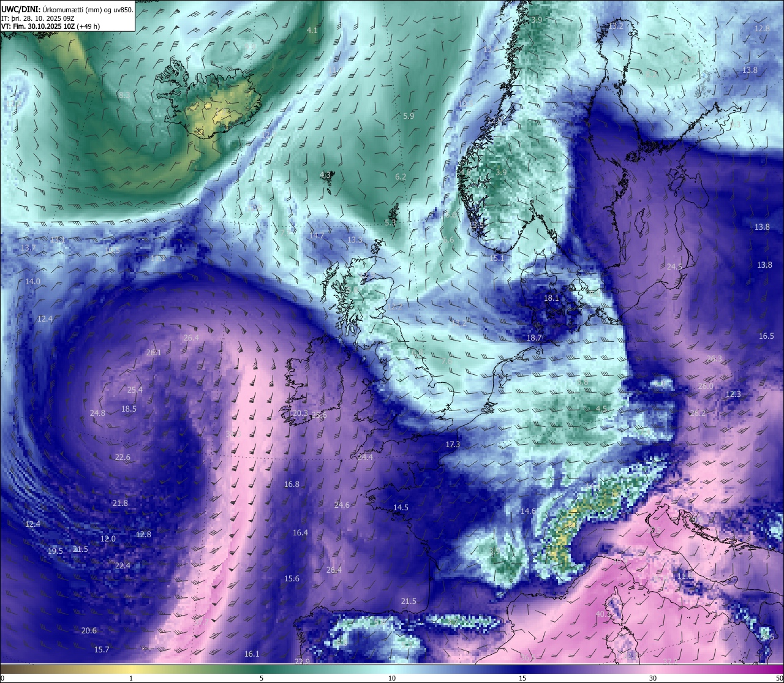Click the map value "18.7"
The width and height of the screenshot is (784, 683).
pyautogui.click(x=534, y=338)
